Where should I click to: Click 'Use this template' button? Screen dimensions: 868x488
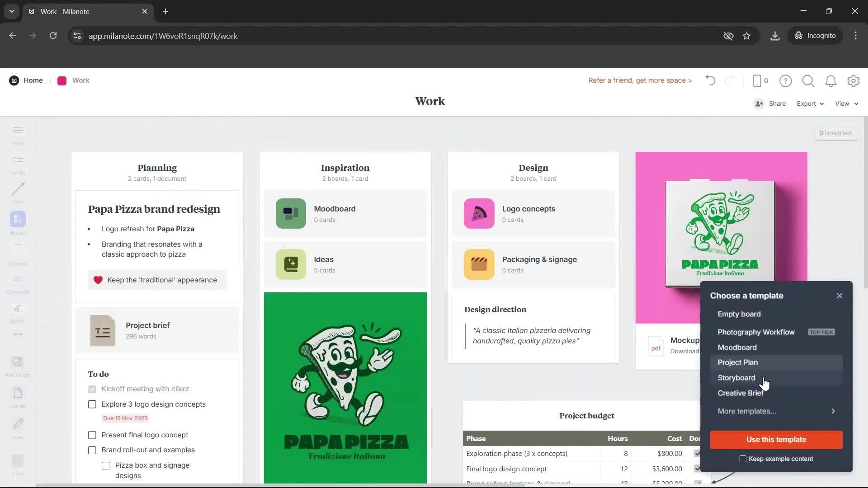pos(776,439)
